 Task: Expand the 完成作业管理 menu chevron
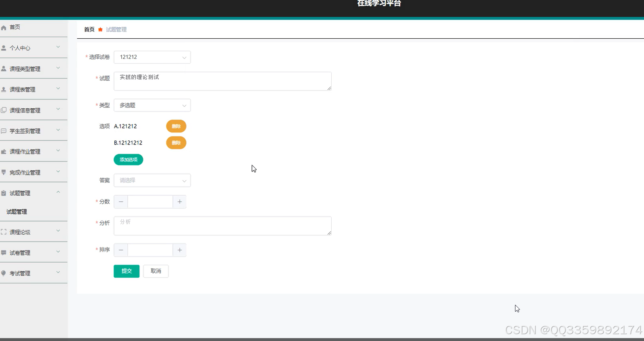tap(58, 171)
